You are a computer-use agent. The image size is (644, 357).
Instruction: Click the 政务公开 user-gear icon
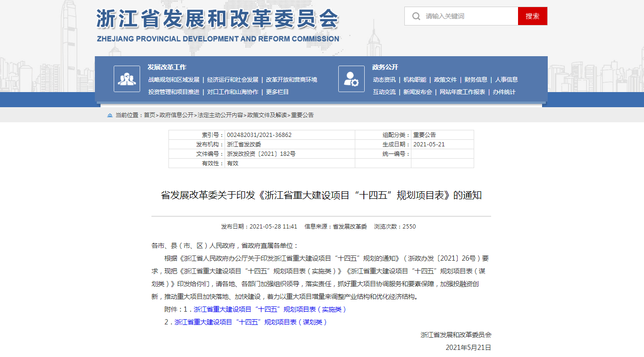click(x=351, y=79)
